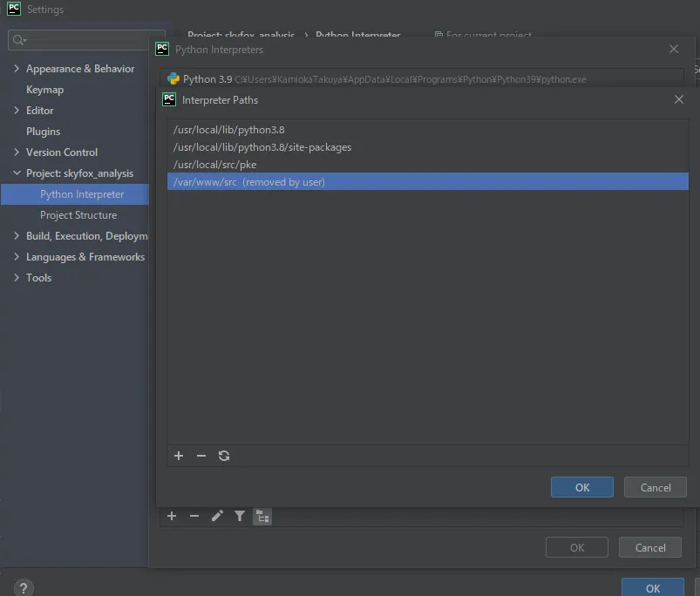
Task: Collapse the Project: skyfox_analysis section
Action: 17,173
